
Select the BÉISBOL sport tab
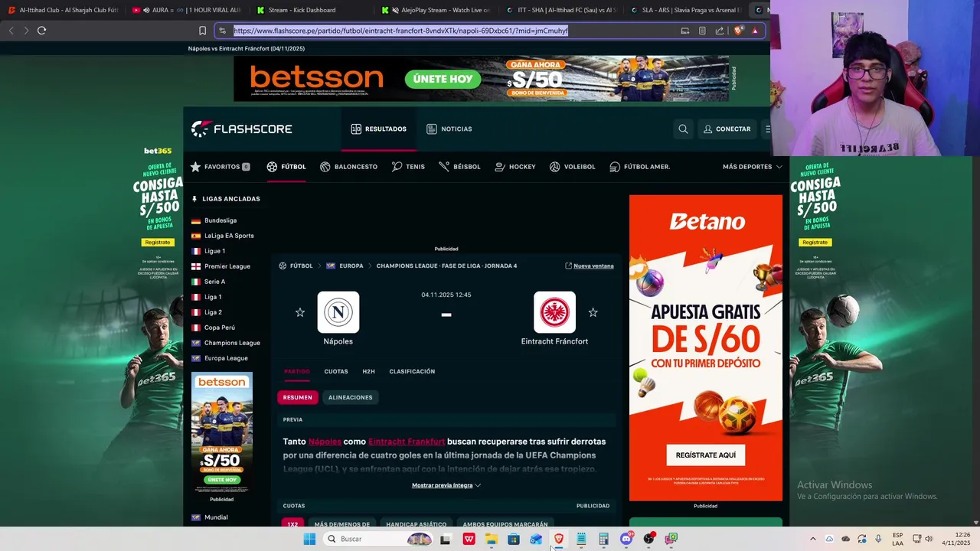459,167
